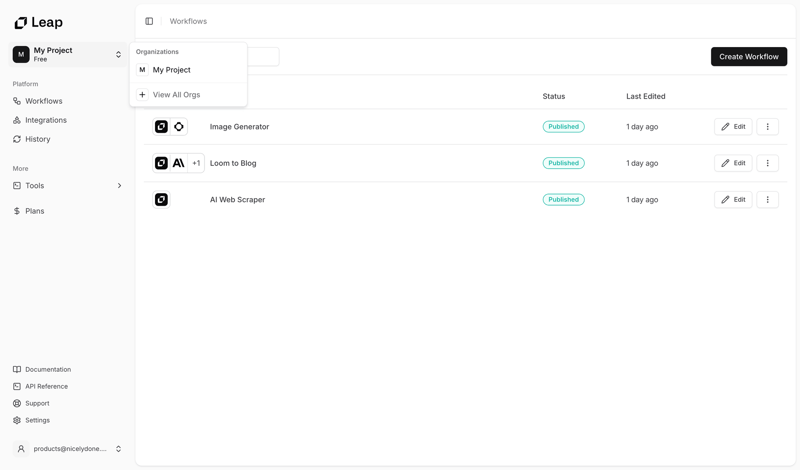Click the Create Workflow button
Image resolution: width=800 pixels, height=470 pixels.
[x=748, y=57]
